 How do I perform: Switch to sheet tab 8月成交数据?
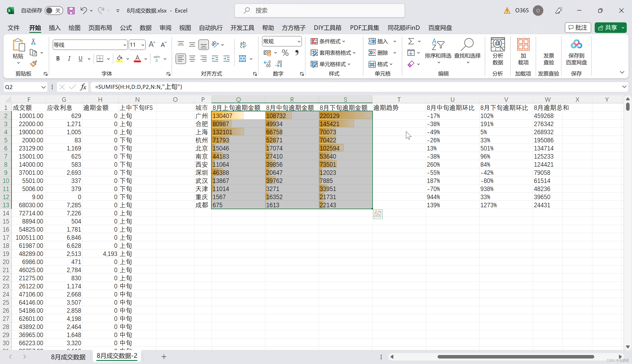click(68, 357)
